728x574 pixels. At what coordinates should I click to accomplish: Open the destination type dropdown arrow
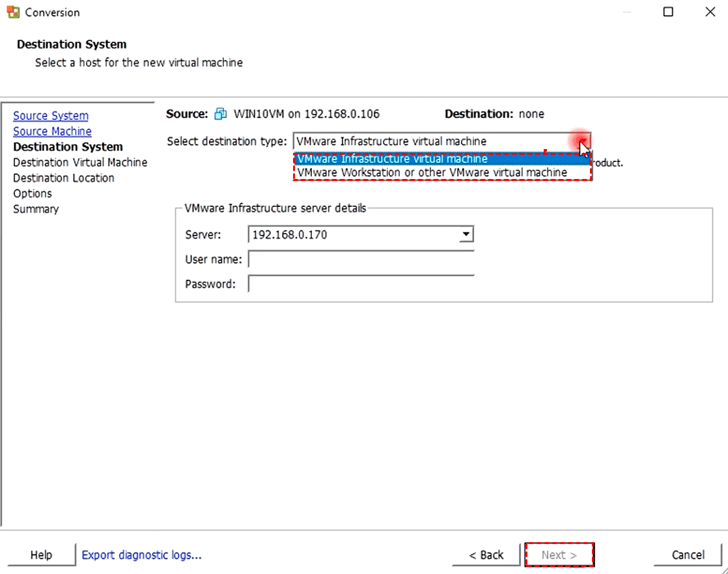click(582, 141)
